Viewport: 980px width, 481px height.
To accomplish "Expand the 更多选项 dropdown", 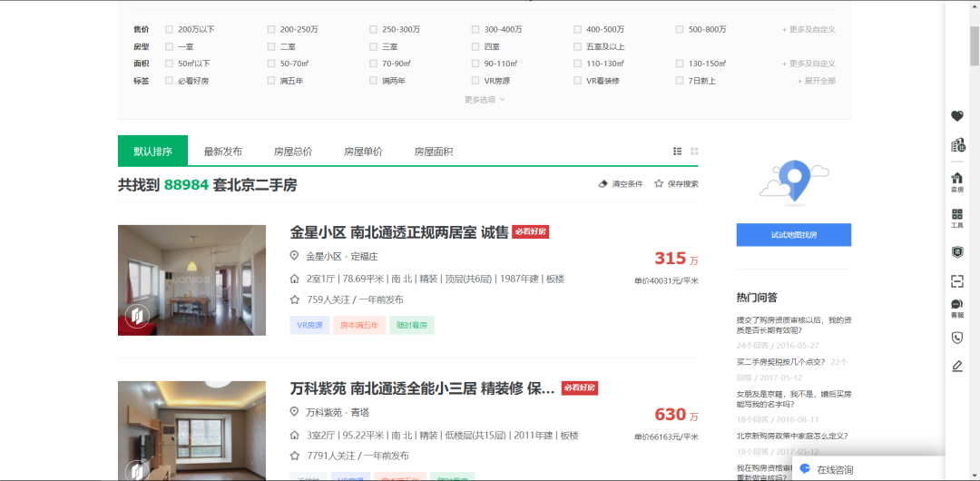I will (485, 99).
